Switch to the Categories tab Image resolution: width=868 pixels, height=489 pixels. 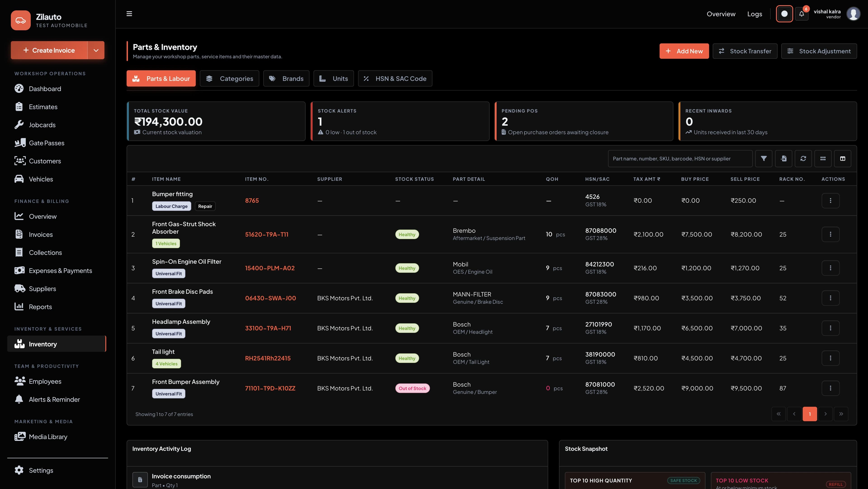[229, 78]
